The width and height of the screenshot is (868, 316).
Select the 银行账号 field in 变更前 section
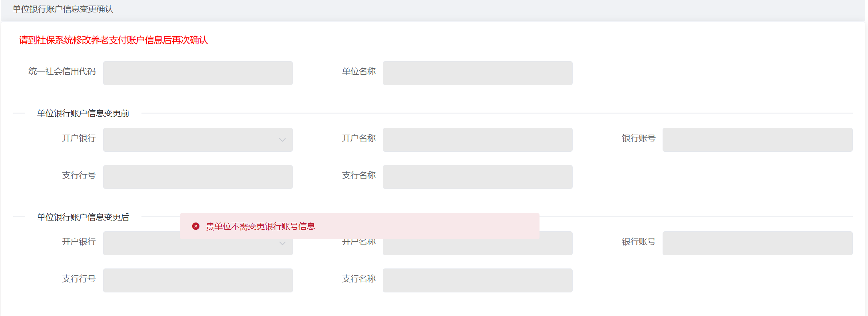tap(757, 140)
